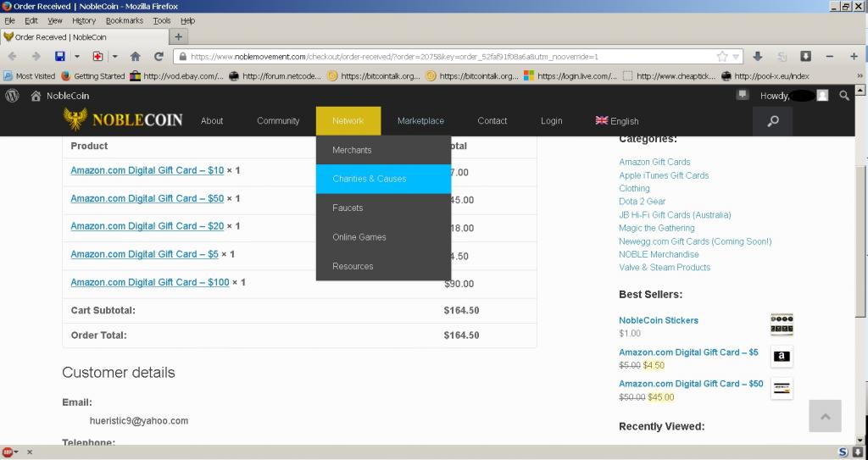Image resolution: width=868 pixels, height=460 pixels.
Task: Open the Dota 2 Gear category
Action: coord(643,202)
